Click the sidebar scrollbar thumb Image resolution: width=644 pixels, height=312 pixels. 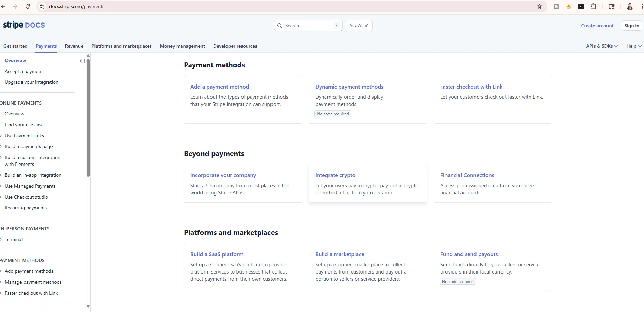(x=88, y=118)
